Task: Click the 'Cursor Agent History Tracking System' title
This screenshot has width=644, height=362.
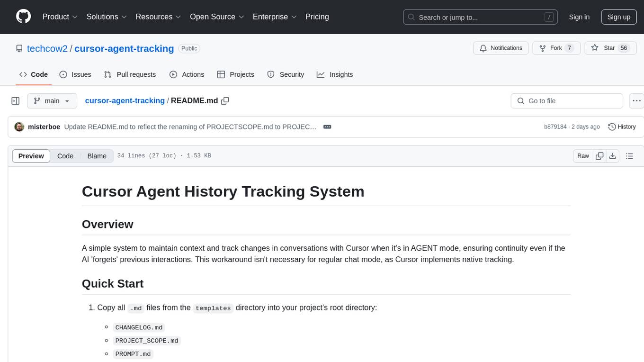Action: [x=223, y=191]
